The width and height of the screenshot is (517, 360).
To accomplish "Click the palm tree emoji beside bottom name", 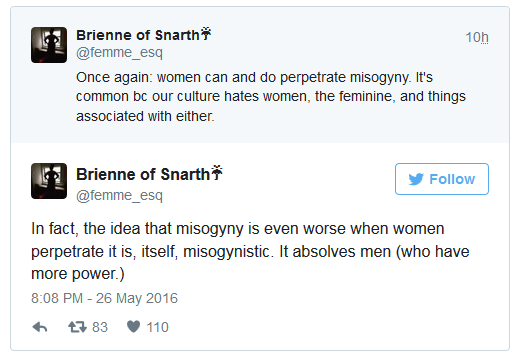I will pyautogui.click(x=216, y=173).
